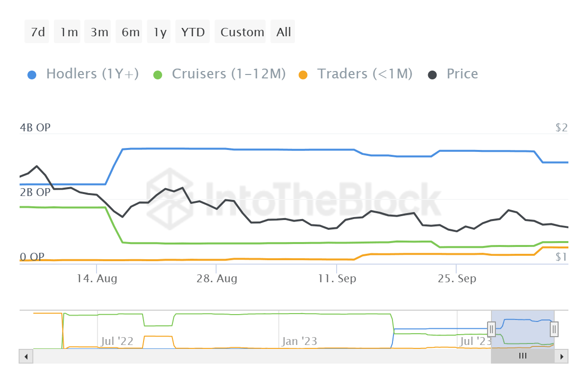
Task: Toggle Cruisers (1-12M) series in legend
Action: pyautogui.click(x=228, y=74)
